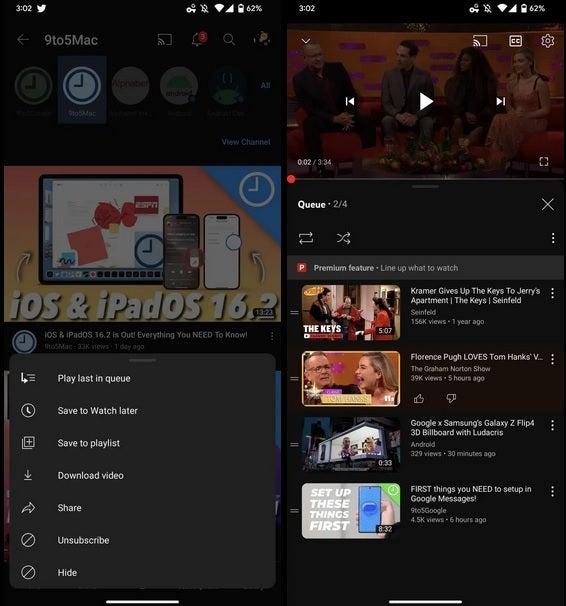The width and height of the screenshot is (566, 606).
Task: Open Florence Pugh LOVES Tom Hanks thumbnail
Action: click(351, 379)
